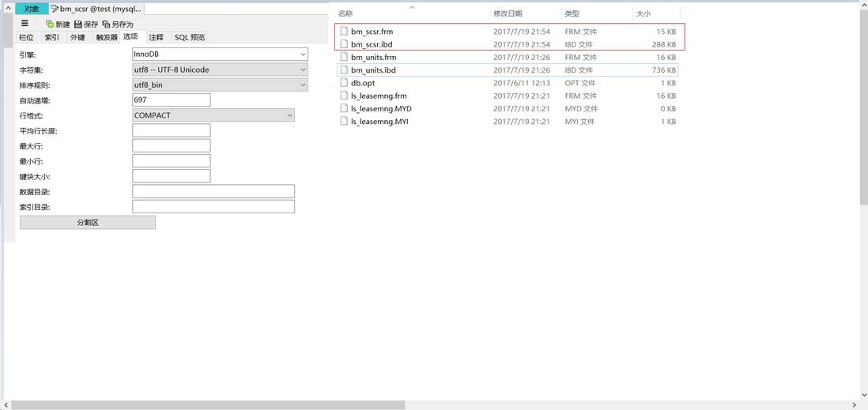
Task: Click bm_scsr.frm file icon
Action: point(344,32)
